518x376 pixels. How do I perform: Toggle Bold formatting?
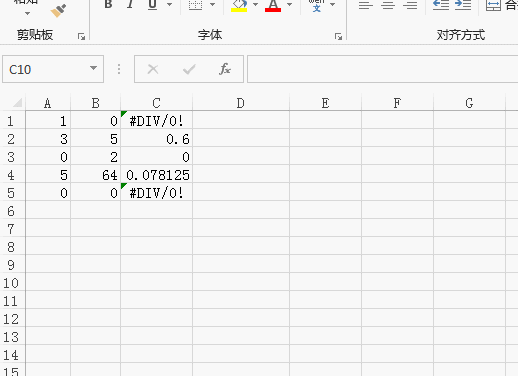[108, 4]
